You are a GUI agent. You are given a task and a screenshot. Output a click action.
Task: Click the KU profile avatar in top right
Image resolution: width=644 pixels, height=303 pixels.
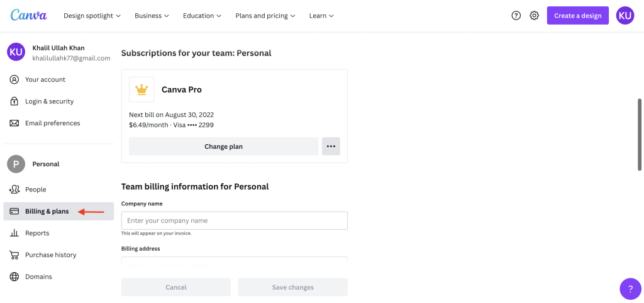pyautogui.click(x=625, y=16)
